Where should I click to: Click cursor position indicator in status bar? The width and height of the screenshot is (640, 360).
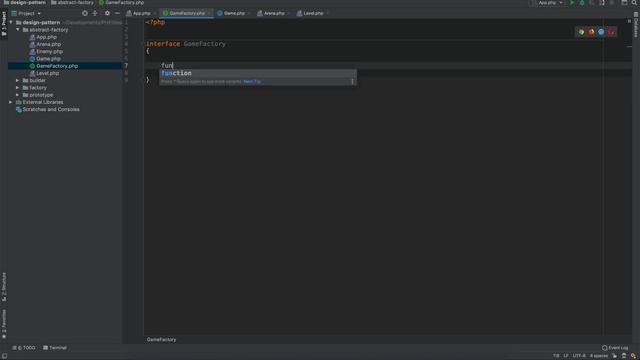[556, 356]
